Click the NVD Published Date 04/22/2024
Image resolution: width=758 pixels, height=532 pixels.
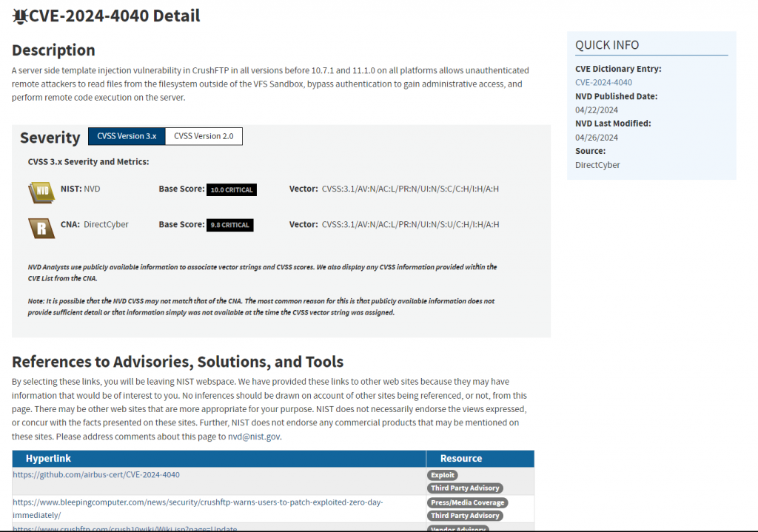(x=597, y=110)
